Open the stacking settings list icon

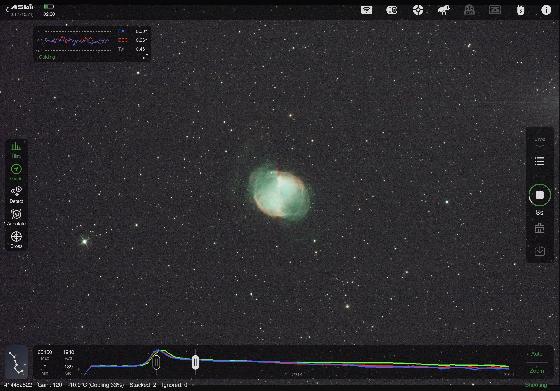[540, 161]
